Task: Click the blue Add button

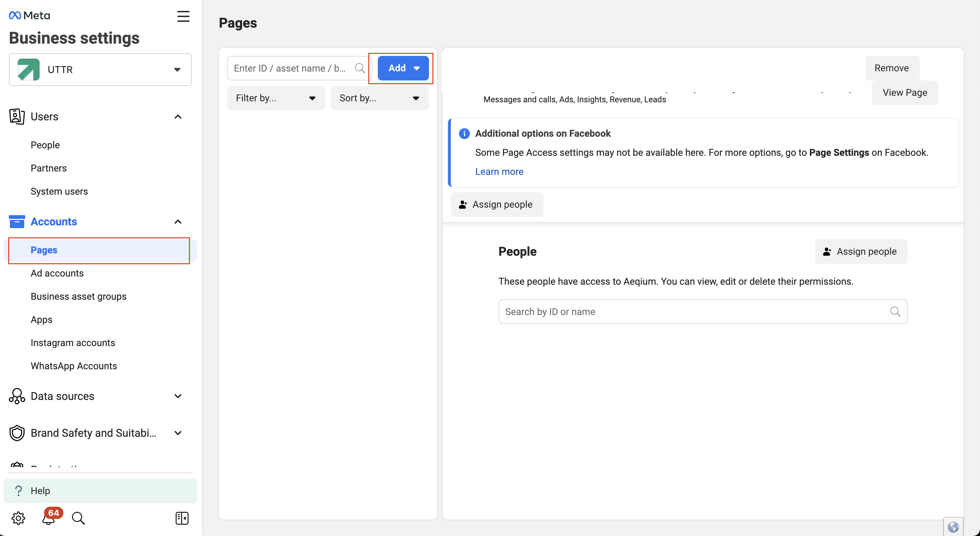Action: [403, 68]
